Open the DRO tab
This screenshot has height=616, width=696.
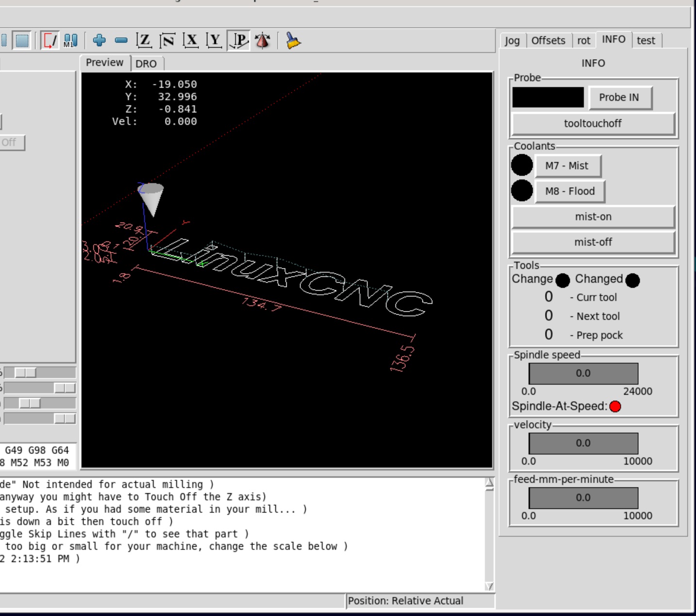click(146, 64)
